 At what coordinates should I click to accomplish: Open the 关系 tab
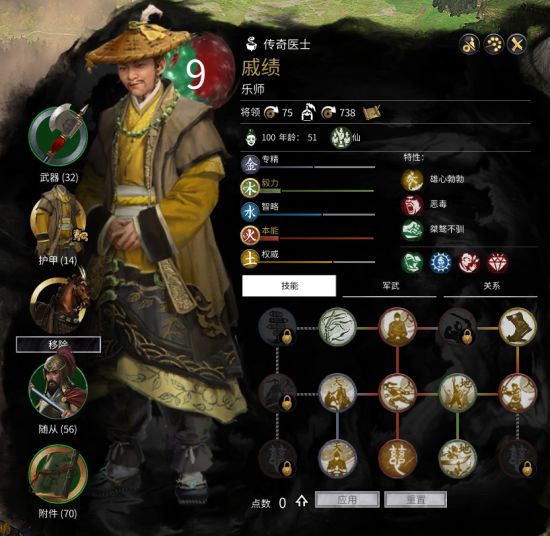pos(491,286)
